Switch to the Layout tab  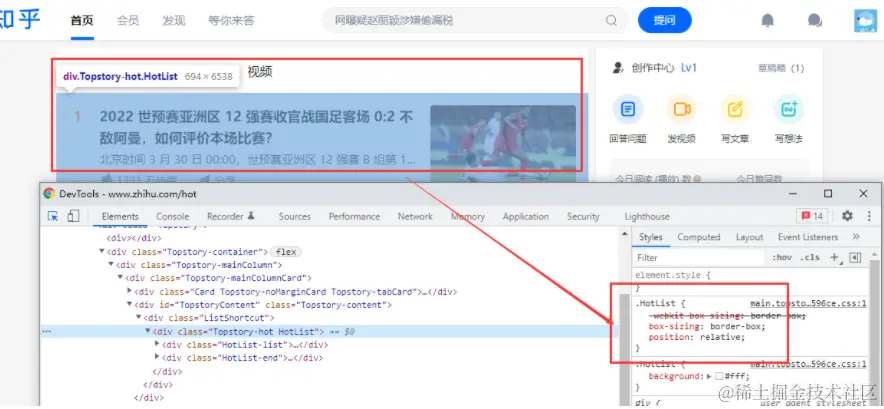pyautogui.click(x=749, y=237)
